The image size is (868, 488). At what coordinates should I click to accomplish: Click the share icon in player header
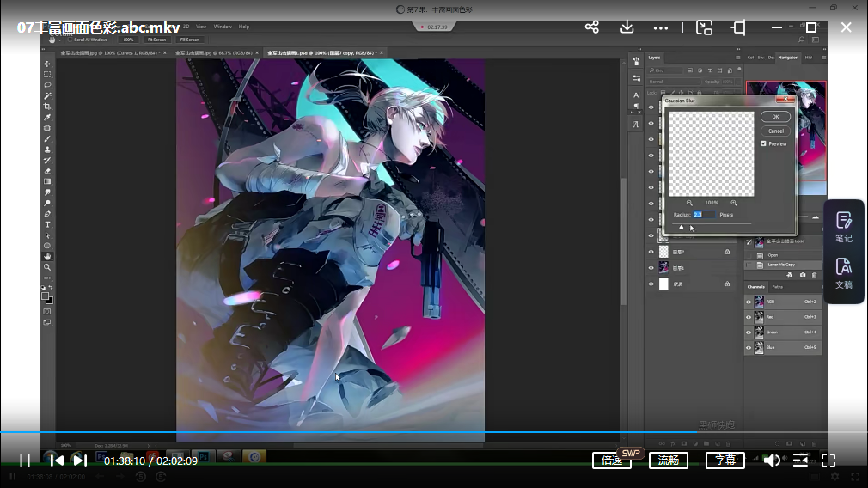592,27
